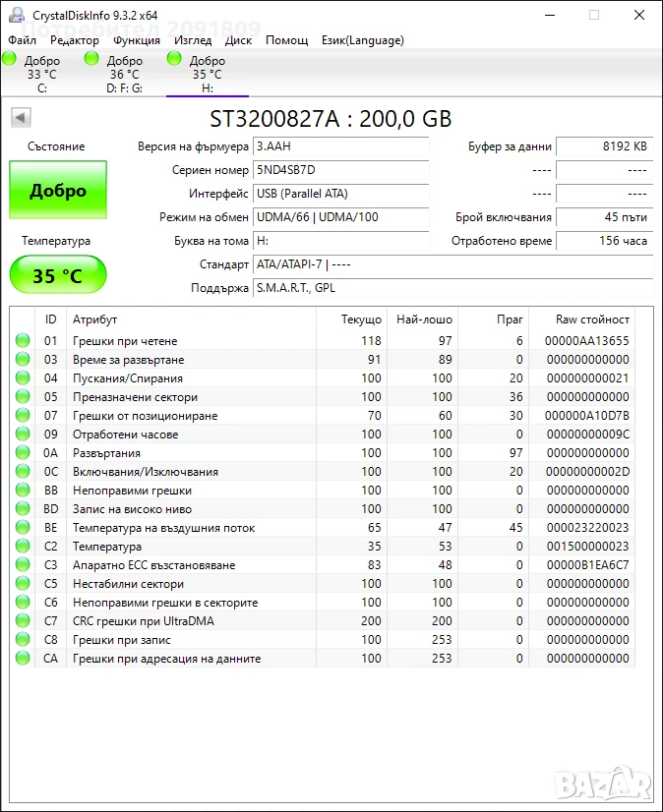Viewport: 663px width, 812px height.
Task: Click status icon of row 03 Време за развъртане
Action: pyautogui.click(x=23, y=359)
